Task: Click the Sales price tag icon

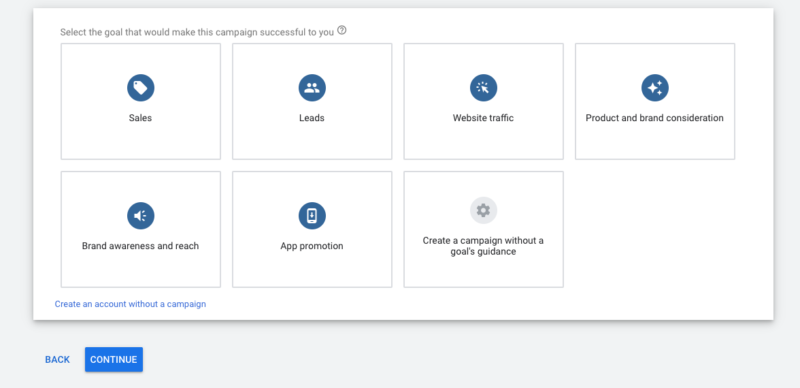Action: (x=141, y=88)
